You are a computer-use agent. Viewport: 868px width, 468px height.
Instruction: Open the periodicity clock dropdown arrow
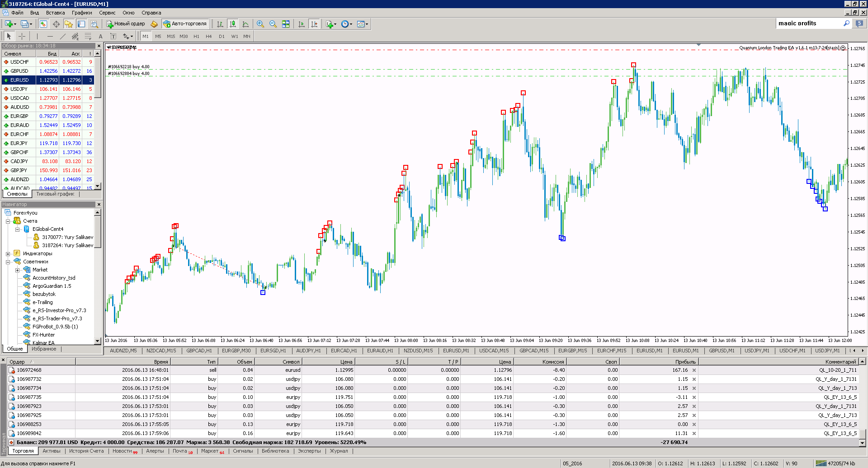tap(351, 24)
